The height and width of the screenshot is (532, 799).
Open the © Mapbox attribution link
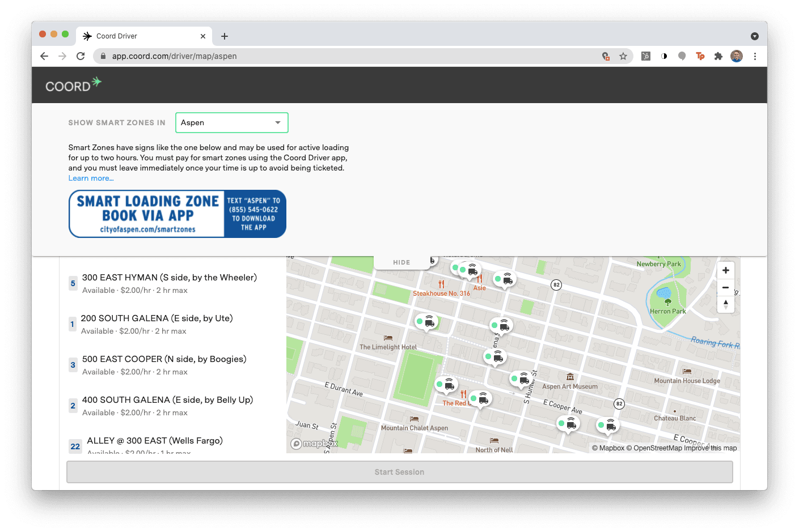(x=608, y=448)
